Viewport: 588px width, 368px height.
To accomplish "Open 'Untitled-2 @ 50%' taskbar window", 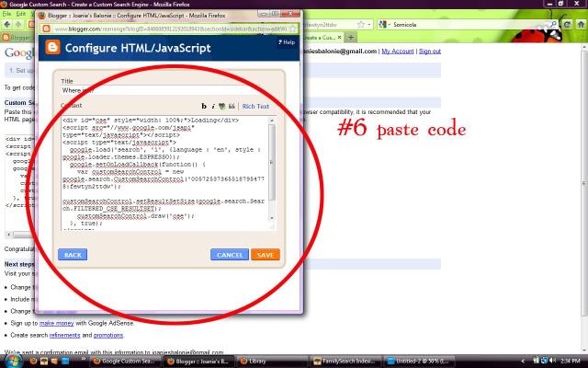I will (x=419, y=362).
